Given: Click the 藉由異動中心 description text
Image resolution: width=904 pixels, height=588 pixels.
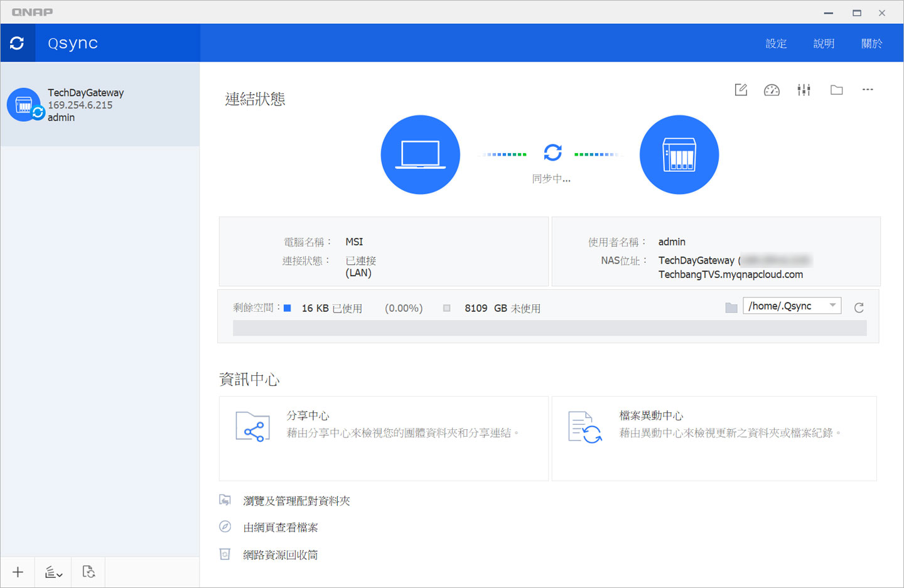Looking at the screenshot, I should [x=729, y=433].
